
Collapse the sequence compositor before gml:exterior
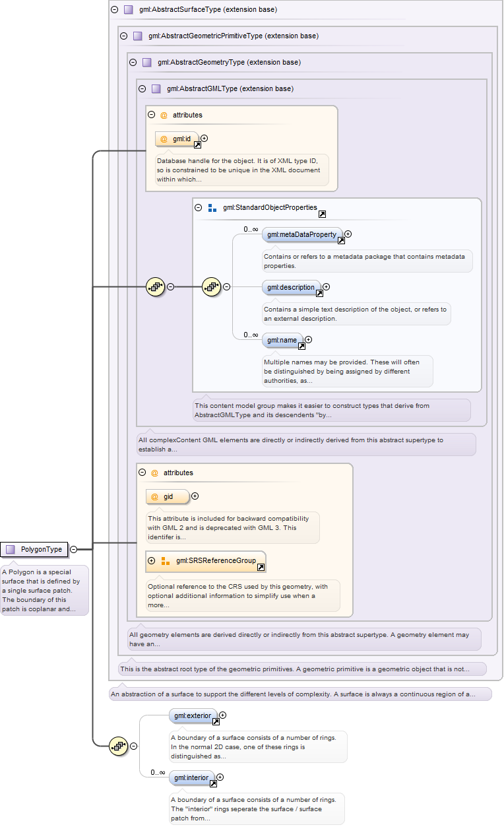pos(133,746)
